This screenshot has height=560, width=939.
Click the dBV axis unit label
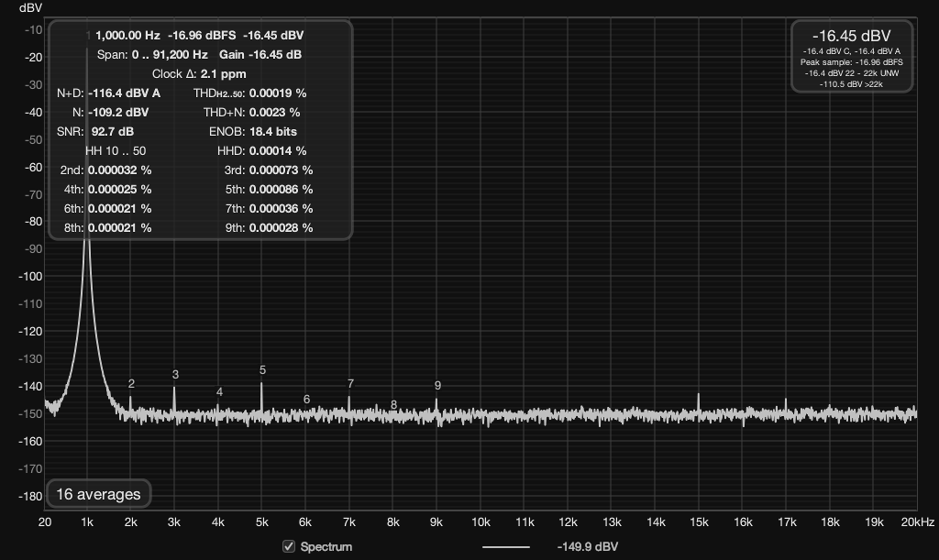coord(30,7)
